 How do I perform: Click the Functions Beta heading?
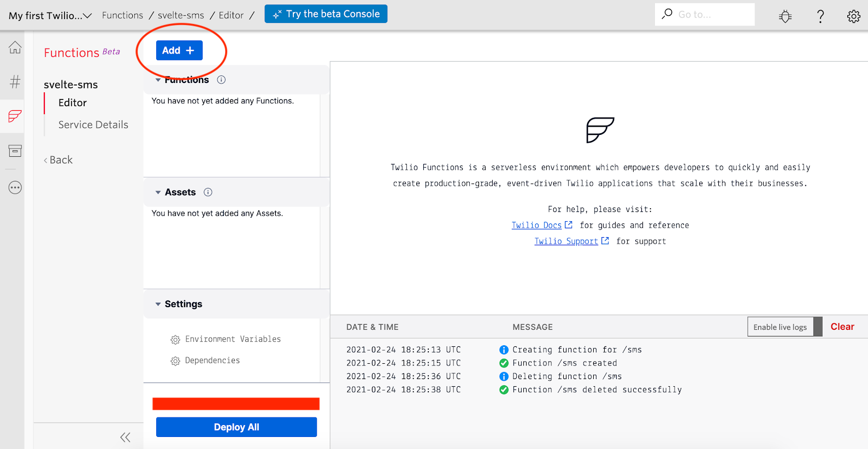[82, 52]
